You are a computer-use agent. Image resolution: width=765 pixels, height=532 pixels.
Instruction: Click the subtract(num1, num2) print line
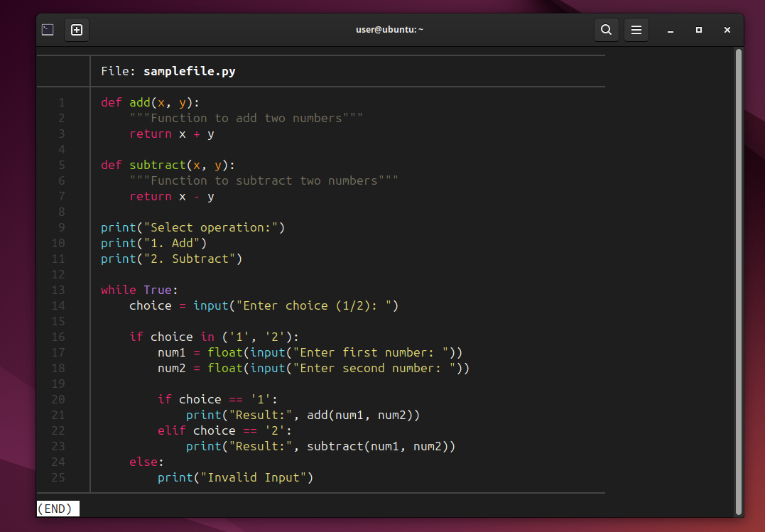pos(320,446)
